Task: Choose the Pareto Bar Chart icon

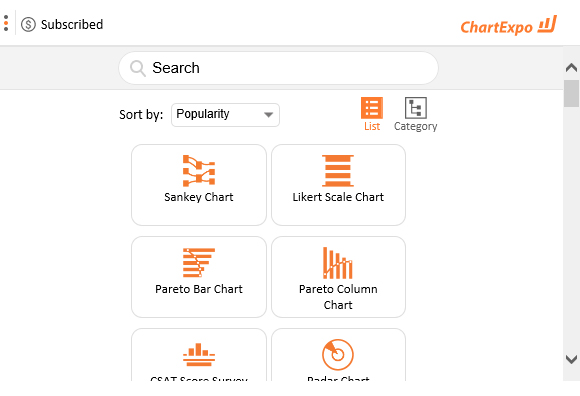Action: tap(199, 262)
